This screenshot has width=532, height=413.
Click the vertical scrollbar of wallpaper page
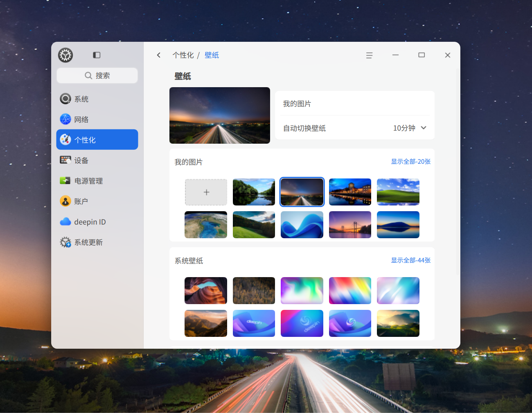458,172
